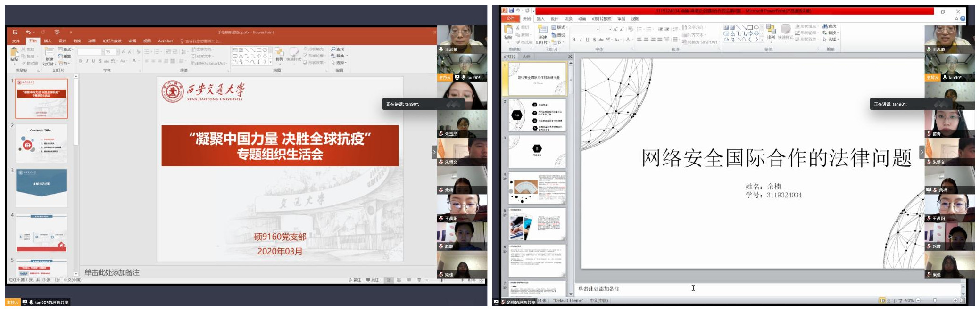
Task: Toggle Bold formatting in right PowerPoint ribbon
Action: click(573, 40)
